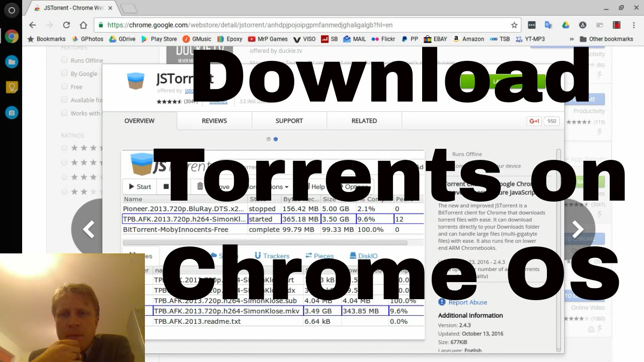Toggle the Works with… checkbox
The width and height of the screenshot is (644, 362).
coord(64,113)
